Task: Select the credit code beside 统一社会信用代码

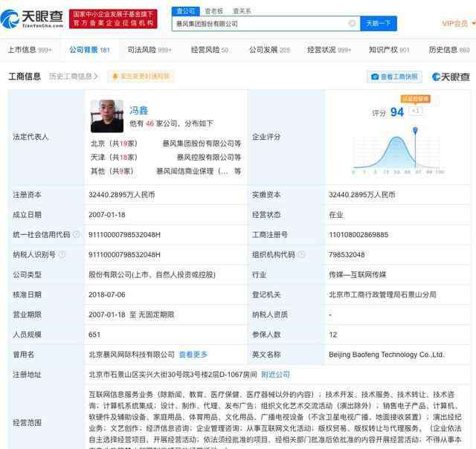Action: [124, 234]
